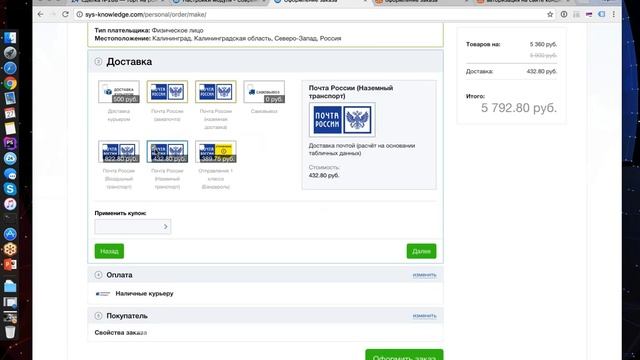Image resolution: width=640 pixels, height=360 pixels.
Task: Open Skype from the dock
Action: point(10,189)
